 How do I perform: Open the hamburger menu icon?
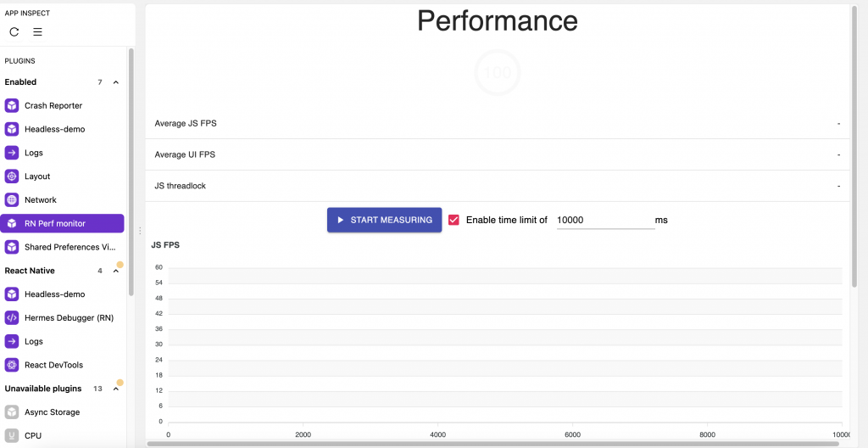pos(37,32)
